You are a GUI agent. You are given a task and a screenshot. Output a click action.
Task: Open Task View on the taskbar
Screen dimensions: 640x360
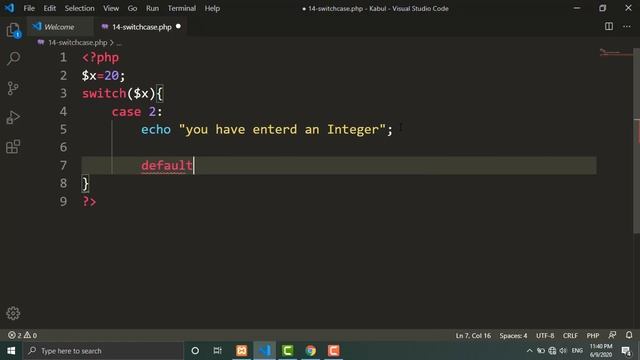click(218, 351)
